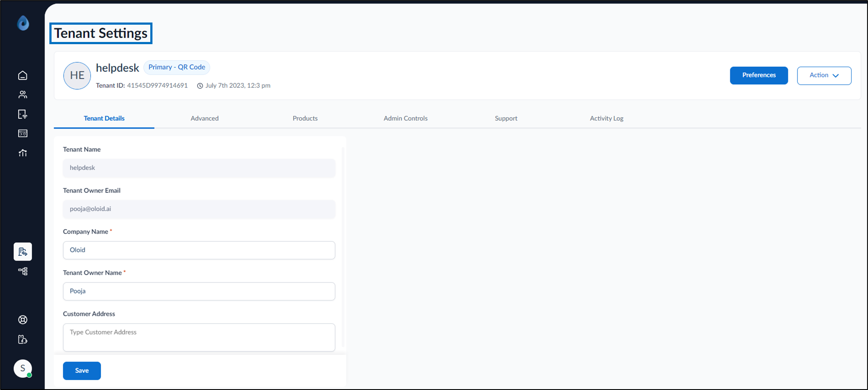Image resolution: width=868 pixels, height=390 pixels.
Task: Open the analytics chart icon in sidebar
Action: [x=23, y=153]
